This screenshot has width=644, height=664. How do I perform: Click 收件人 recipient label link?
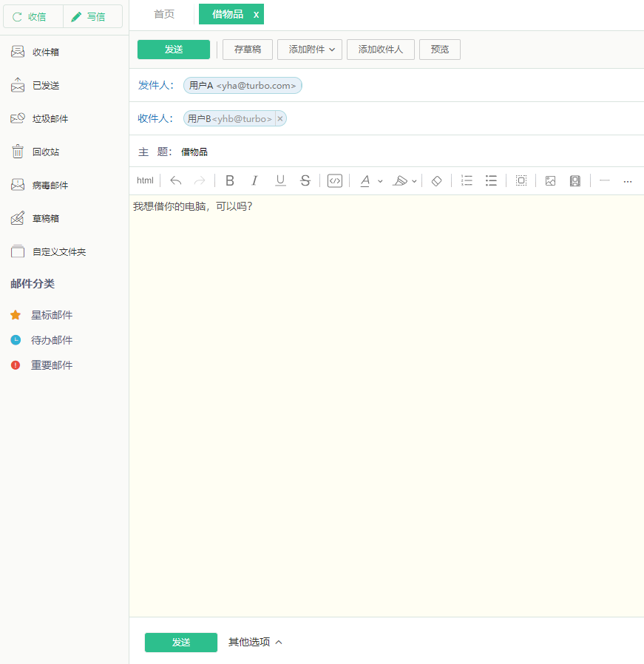click(155, 118)
